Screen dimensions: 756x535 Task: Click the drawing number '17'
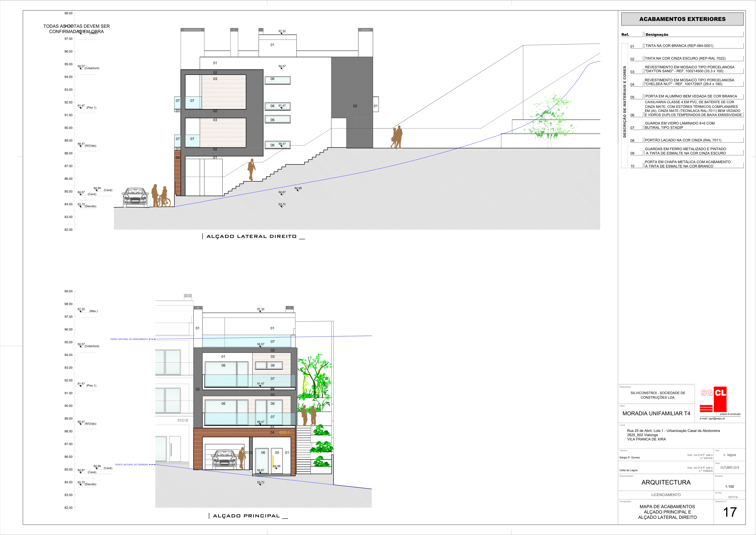(730, 512)
